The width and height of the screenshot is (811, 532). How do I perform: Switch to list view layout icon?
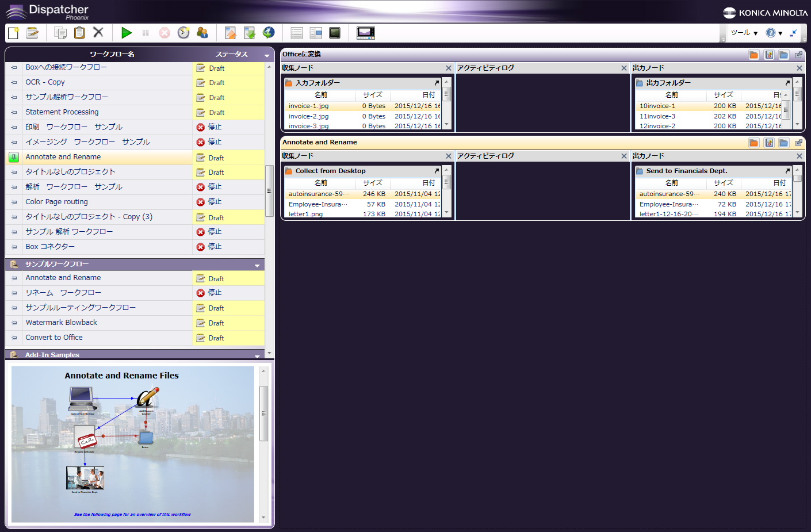pyautogui.click(x=297, y=33)
